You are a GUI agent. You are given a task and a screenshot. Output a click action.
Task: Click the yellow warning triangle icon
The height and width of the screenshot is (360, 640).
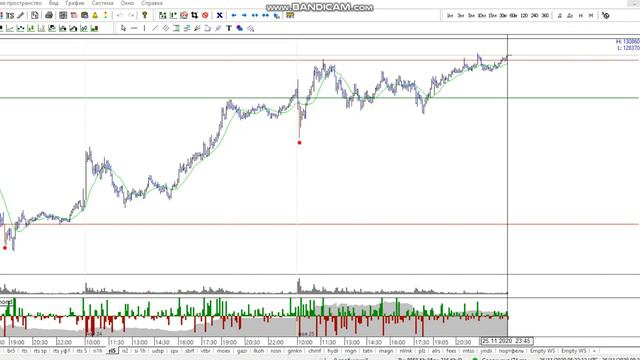click(95, 16)
